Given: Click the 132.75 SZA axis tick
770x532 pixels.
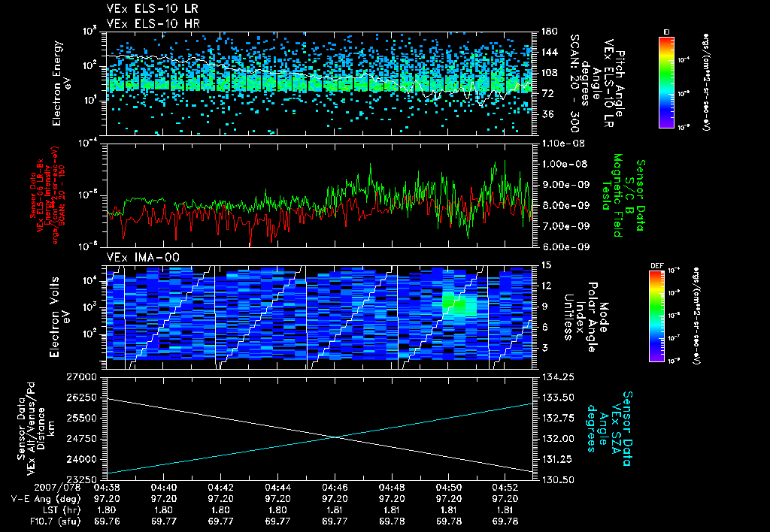Looking at the screenshot, I should coord(558,418).
